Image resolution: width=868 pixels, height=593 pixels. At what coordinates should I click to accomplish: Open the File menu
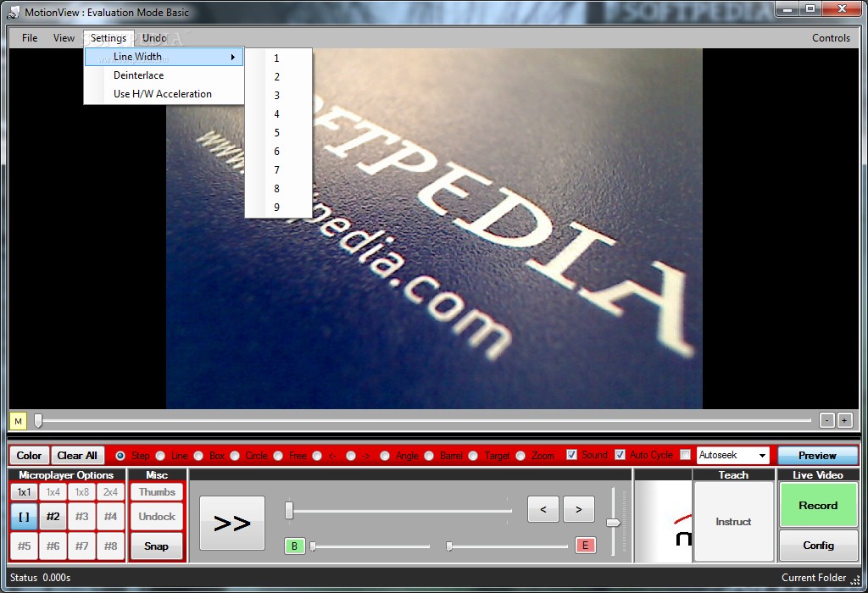30,37
